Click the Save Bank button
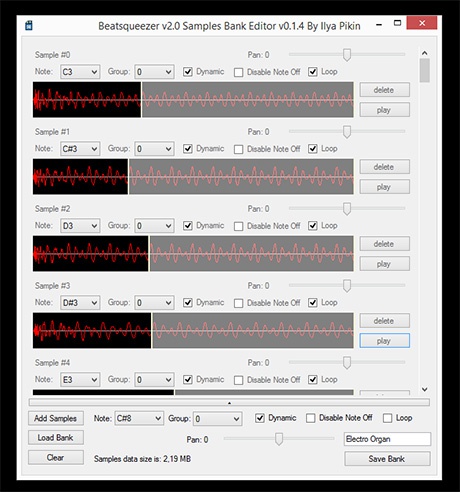 click(387, 459)
